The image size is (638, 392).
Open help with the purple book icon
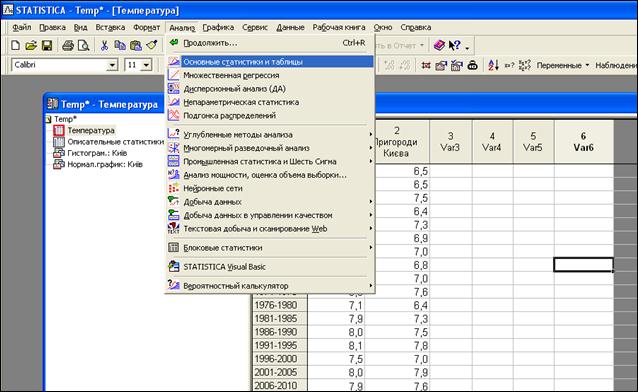pyautogui.click(x=439, y=45)
